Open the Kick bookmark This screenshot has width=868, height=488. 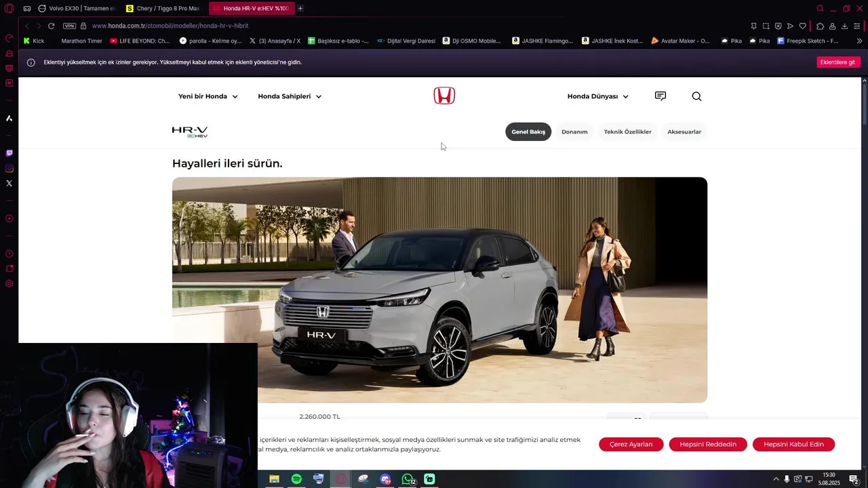point(34,41)
